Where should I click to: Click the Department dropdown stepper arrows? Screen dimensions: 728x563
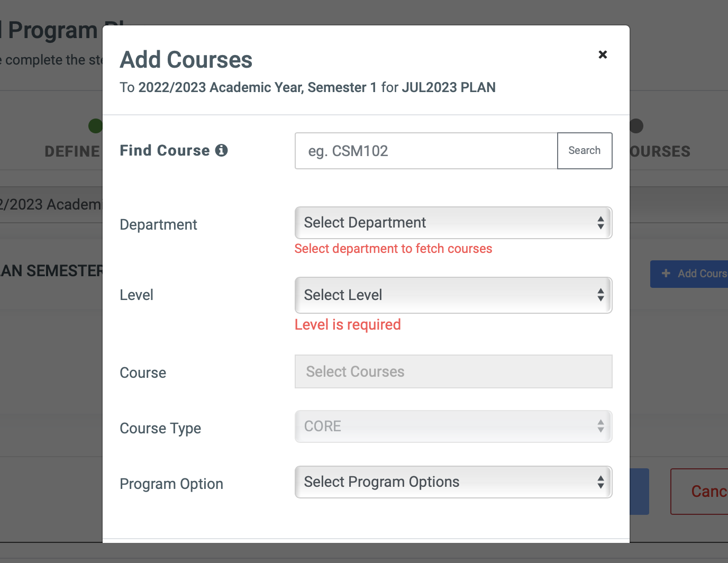[600, 223]
